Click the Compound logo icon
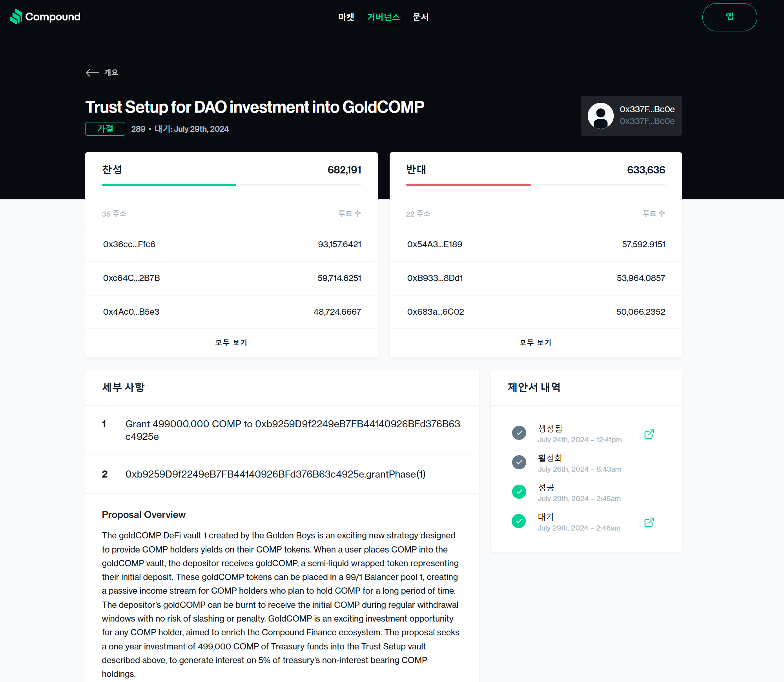 (16, 16)
